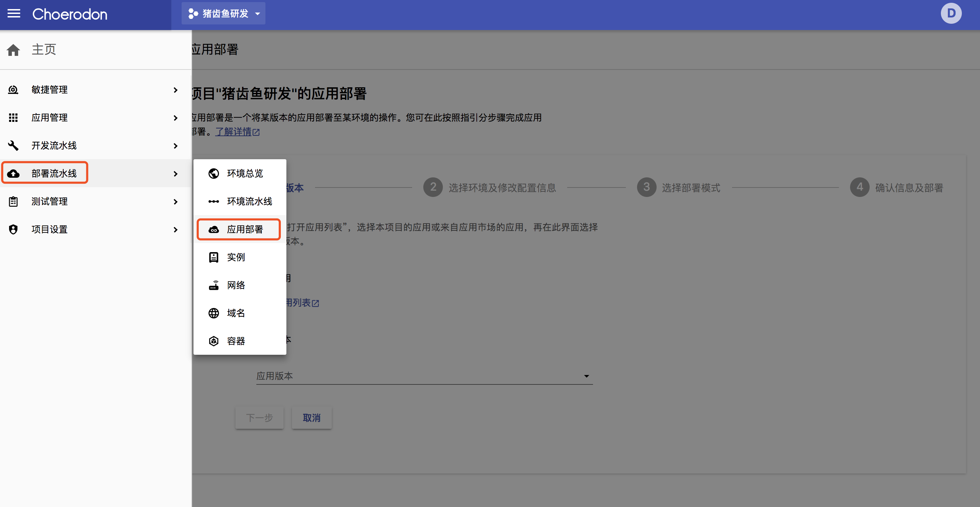Viewport: 980px width, 507px height.
Task: Click the 下一步 button
Action: tap(259, 418)
